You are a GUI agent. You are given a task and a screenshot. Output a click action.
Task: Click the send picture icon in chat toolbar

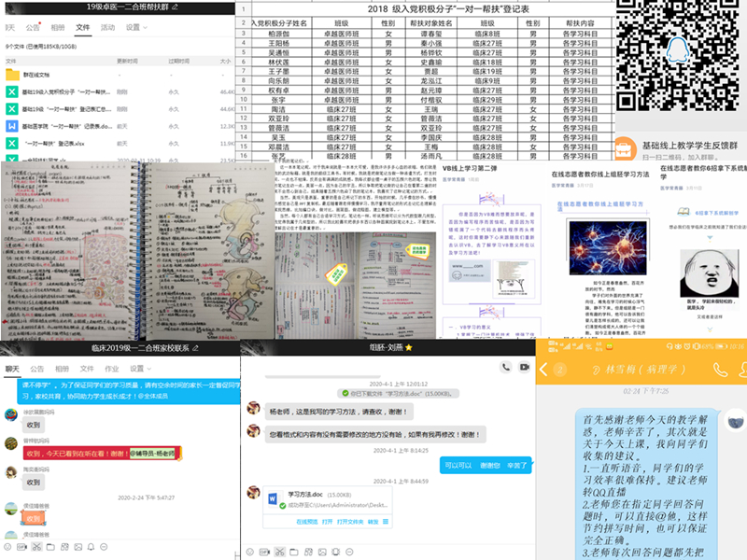(321, 552)
